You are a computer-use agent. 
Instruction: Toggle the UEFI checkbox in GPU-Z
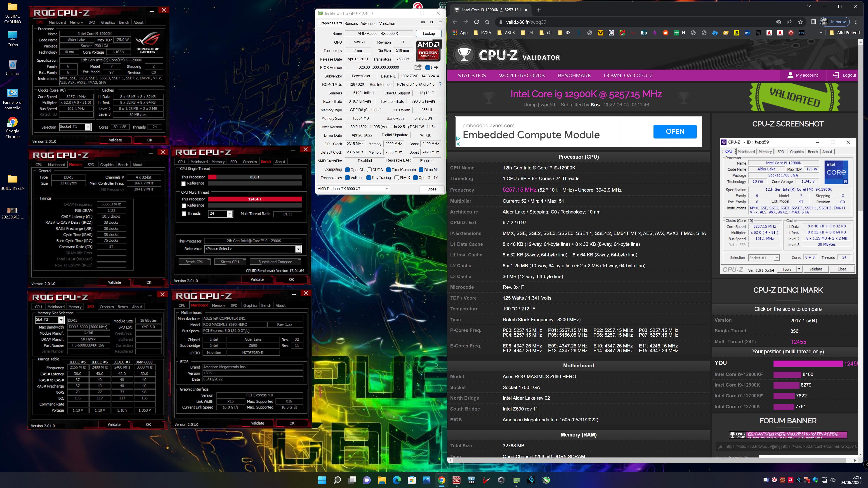tap(428, 67)
